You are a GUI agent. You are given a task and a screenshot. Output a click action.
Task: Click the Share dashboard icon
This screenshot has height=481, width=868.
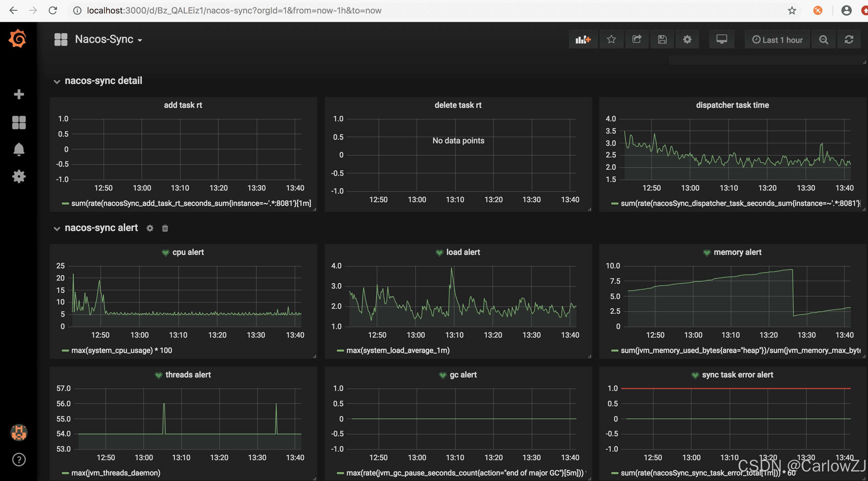[636, 40]
